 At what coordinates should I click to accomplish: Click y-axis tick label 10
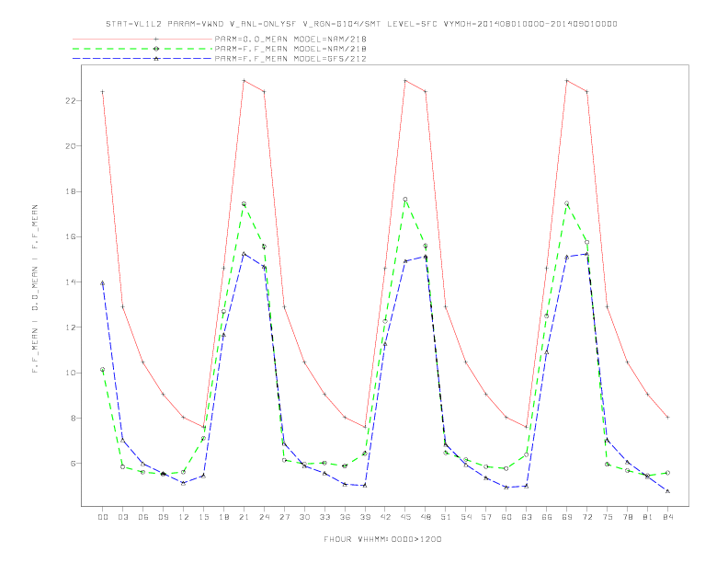70,373
